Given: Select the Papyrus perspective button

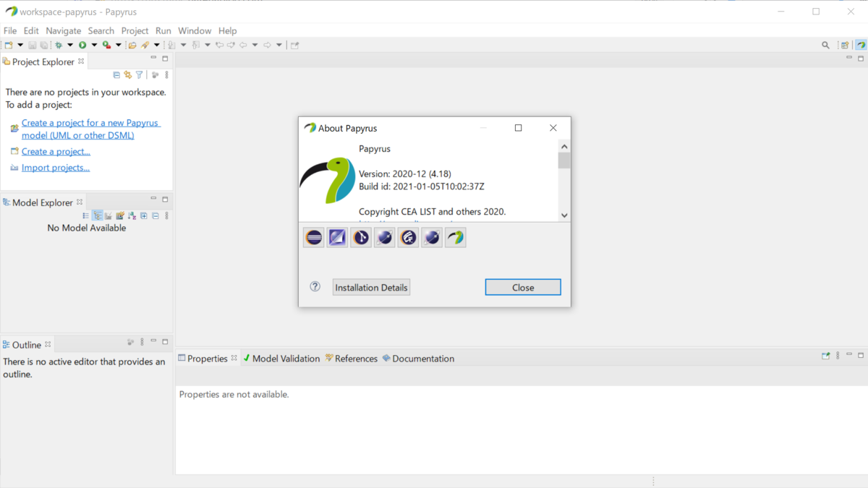Looking at the screenshot, I should tap(861, 45).
